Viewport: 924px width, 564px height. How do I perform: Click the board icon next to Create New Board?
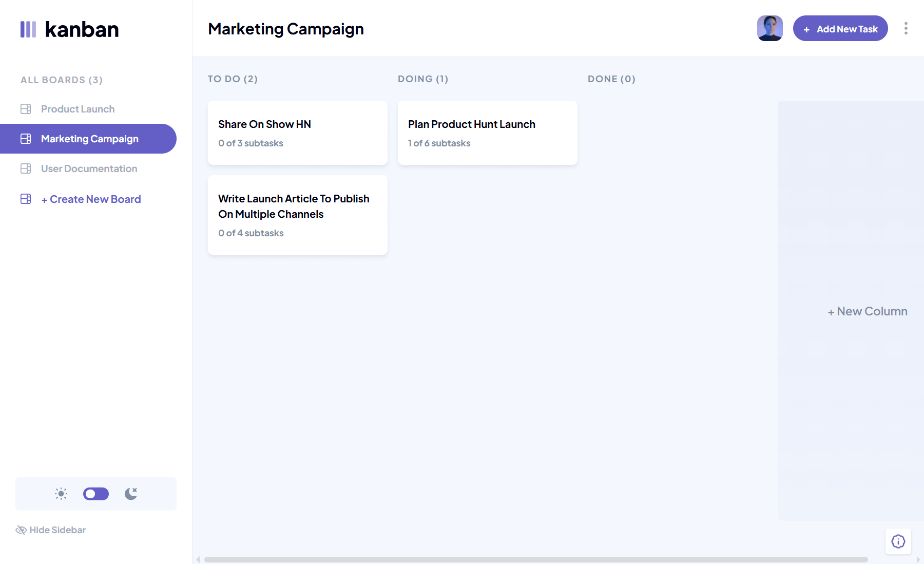(x=26, y=199)
